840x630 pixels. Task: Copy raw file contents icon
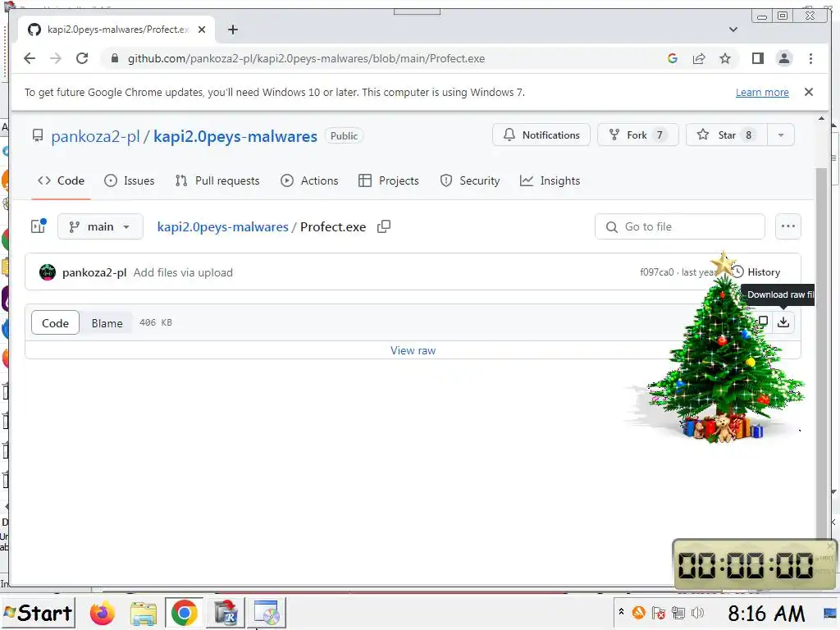point(763,322)
